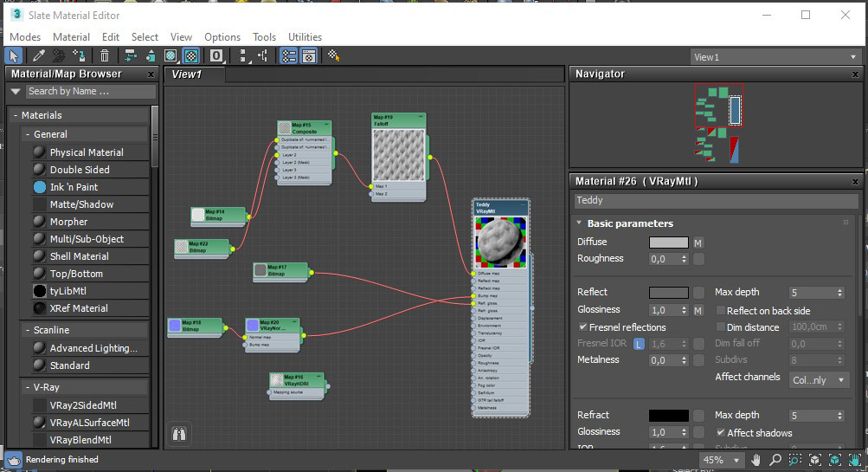Open browser options triangle beside search
The height and width of the screenshot is (472, 868).
pyautogui.click(x=16, y=92)
